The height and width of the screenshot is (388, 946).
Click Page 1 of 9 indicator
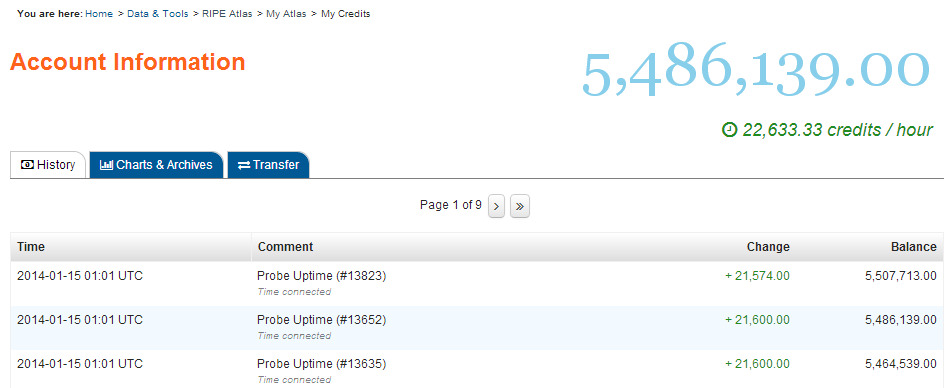coord(451,205)
